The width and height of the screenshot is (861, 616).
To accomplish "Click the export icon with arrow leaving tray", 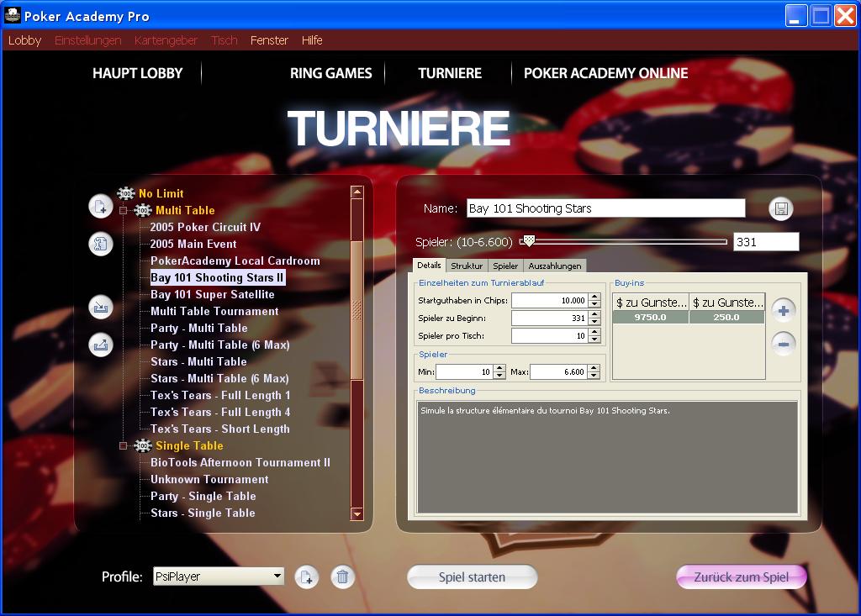I will pos(101,345).
